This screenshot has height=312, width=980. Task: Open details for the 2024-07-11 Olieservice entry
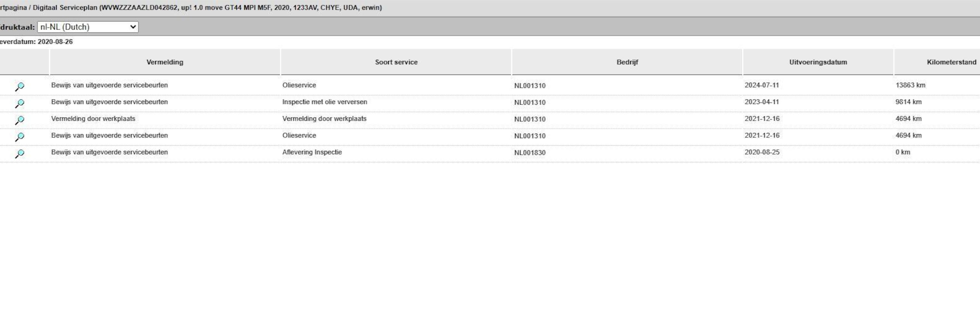coord(19,86)
